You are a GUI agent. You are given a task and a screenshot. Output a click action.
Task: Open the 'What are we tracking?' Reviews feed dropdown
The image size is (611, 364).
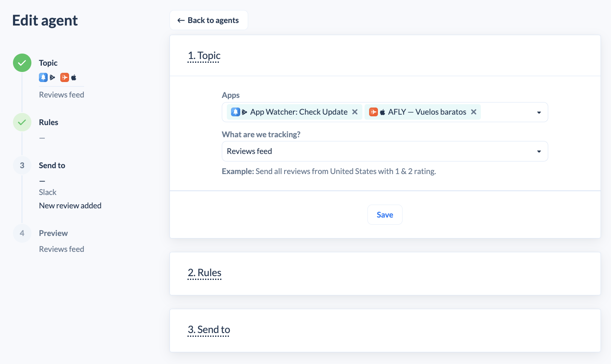(385, 151)
